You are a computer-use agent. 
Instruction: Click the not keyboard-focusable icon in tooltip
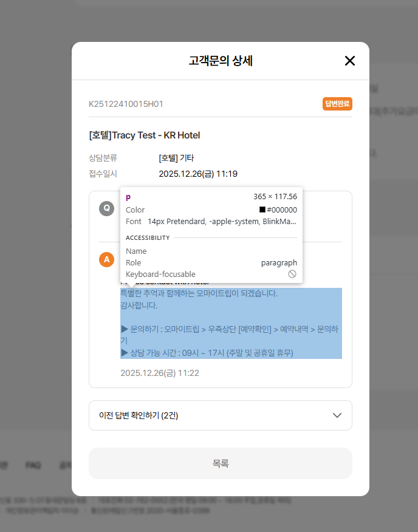[292, 274]
